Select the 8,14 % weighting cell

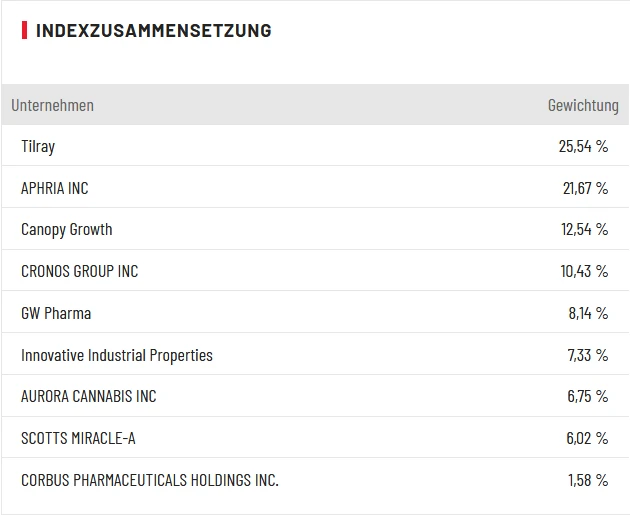pos(588,313)
